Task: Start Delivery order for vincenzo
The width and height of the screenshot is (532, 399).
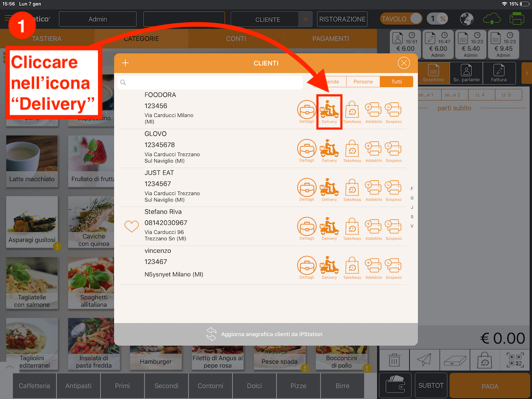Action: coord(329,268)
